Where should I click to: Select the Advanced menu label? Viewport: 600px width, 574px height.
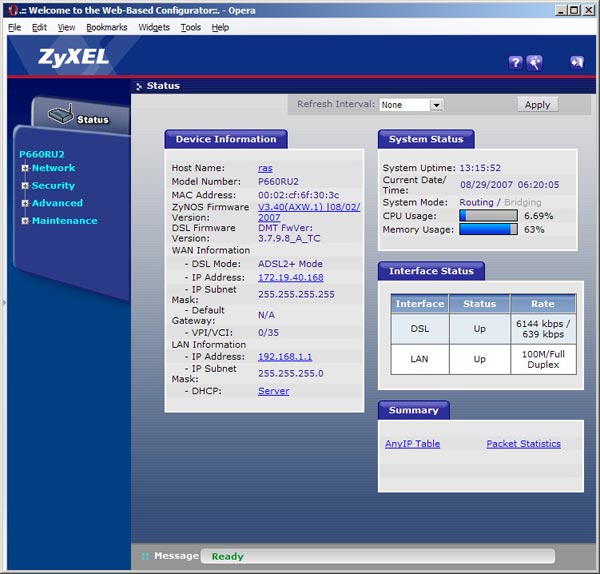(x=57, y=203)
